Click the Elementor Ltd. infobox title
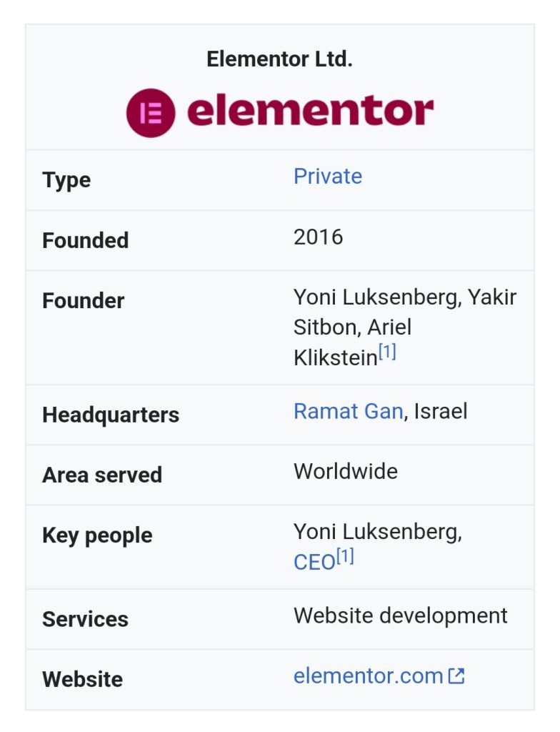The width and height of the screenshot is (560, 732). tap(279, 59)
